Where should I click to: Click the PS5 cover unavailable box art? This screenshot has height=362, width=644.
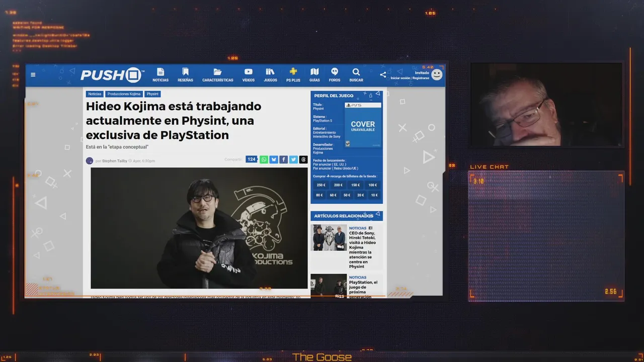click(363, 125)
